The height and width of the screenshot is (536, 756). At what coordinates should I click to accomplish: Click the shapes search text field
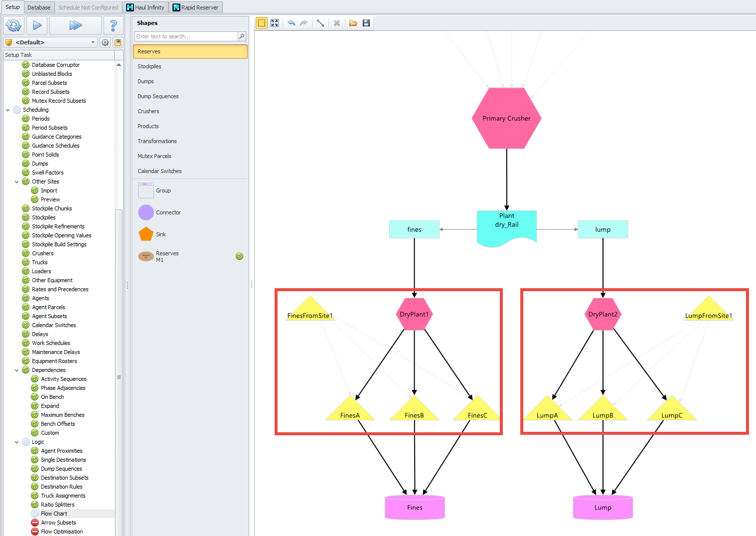click(x=186, y=36)
